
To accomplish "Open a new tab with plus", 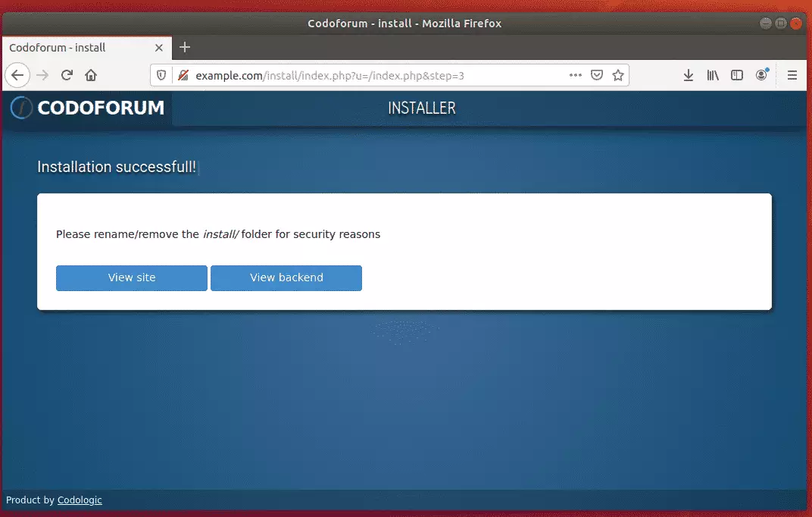I will tap(185, 47).
